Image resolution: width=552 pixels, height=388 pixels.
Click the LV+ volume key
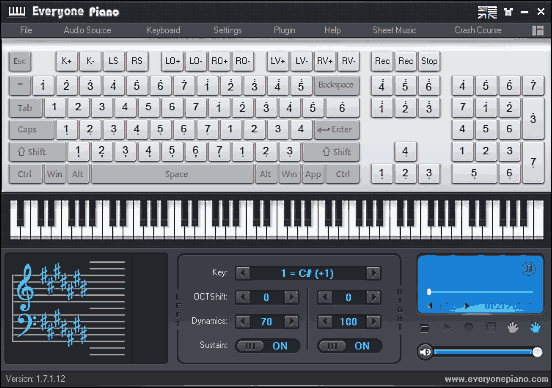click(x=278, y=61)
